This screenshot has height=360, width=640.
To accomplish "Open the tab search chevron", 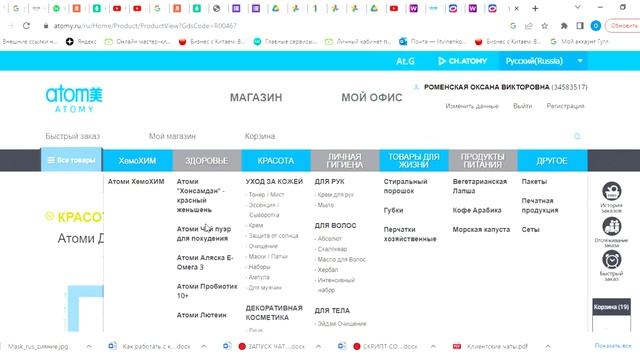I will (577, 7).
